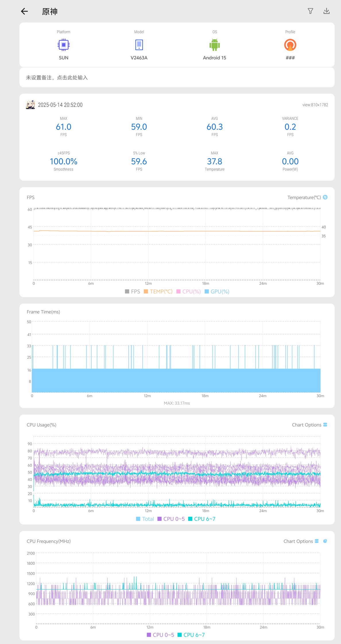
Task: Click the CPU Usage(%) chart title
Action: pos(41,425)
